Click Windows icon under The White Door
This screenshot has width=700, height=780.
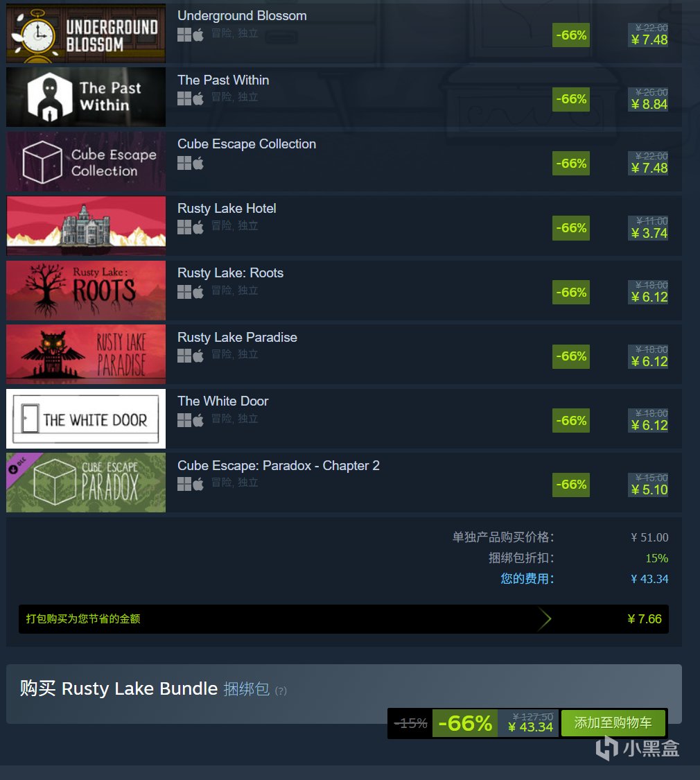click(x=184, y=420)
